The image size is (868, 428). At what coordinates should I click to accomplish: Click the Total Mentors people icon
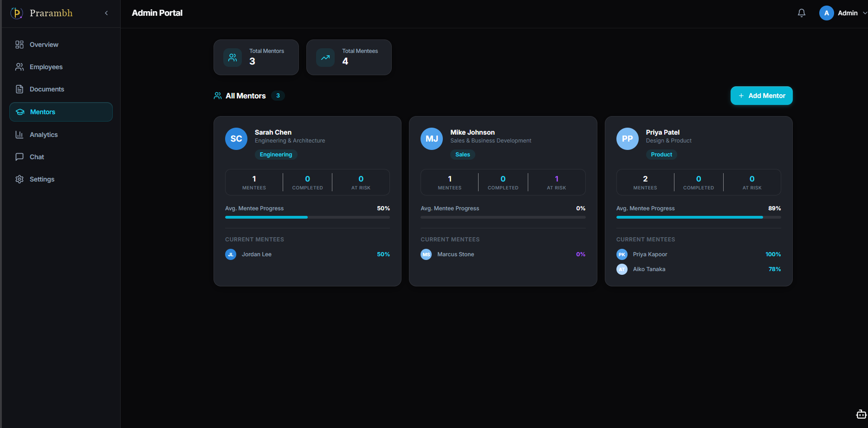(233, 58)
